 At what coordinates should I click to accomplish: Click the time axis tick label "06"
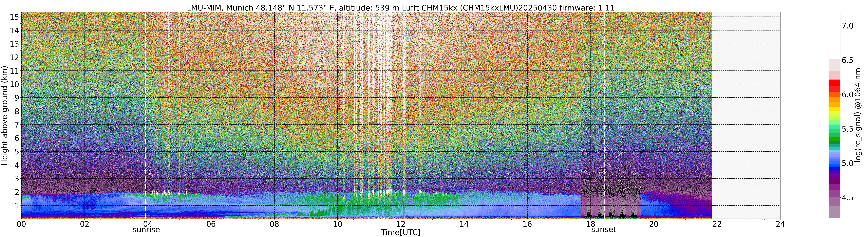click(211, 224)
